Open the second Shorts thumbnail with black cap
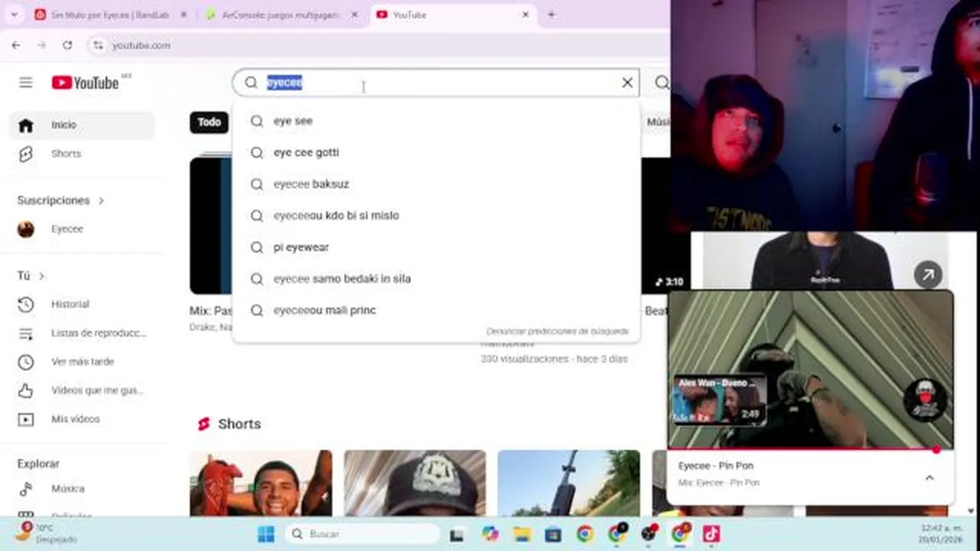This screenshot has height=551, width=980. tap(415, 483)
